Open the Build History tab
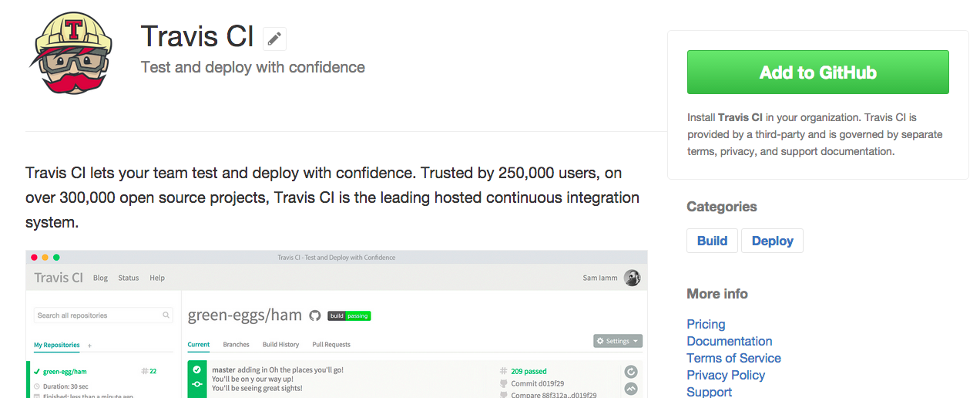980x398 pixels. click(x=280, y=345)
